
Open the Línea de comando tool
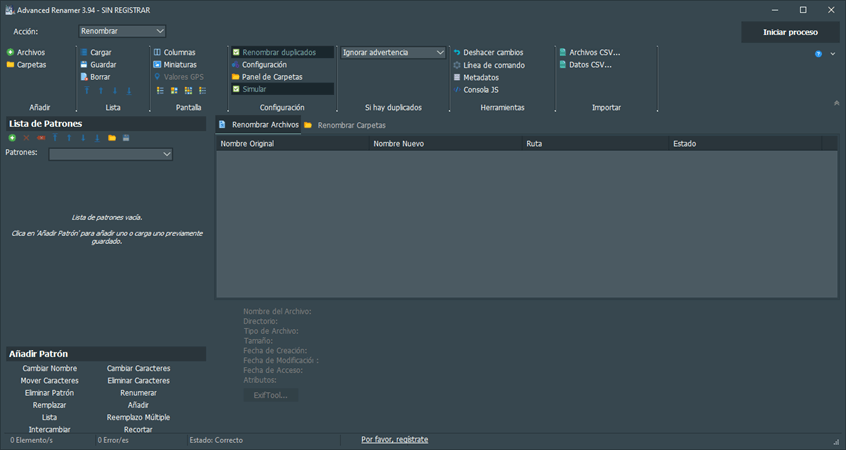[488, 65]
